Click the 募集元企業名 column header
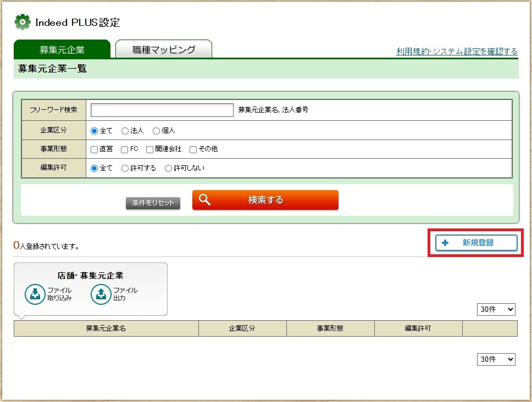Image resolution: width=532 pixels, height=402 pixels. (106, 328)
